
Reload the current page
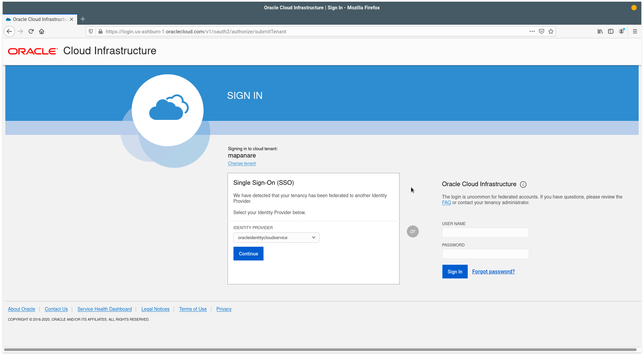(31, 31)
